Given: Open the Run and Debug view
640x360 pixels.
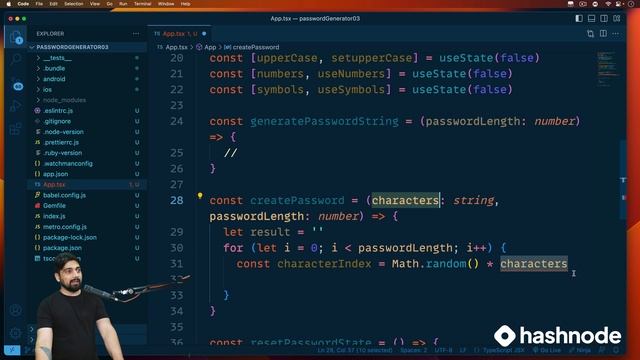Looking at the screenshot, I should pyautogui.click(x=16, y=106).
